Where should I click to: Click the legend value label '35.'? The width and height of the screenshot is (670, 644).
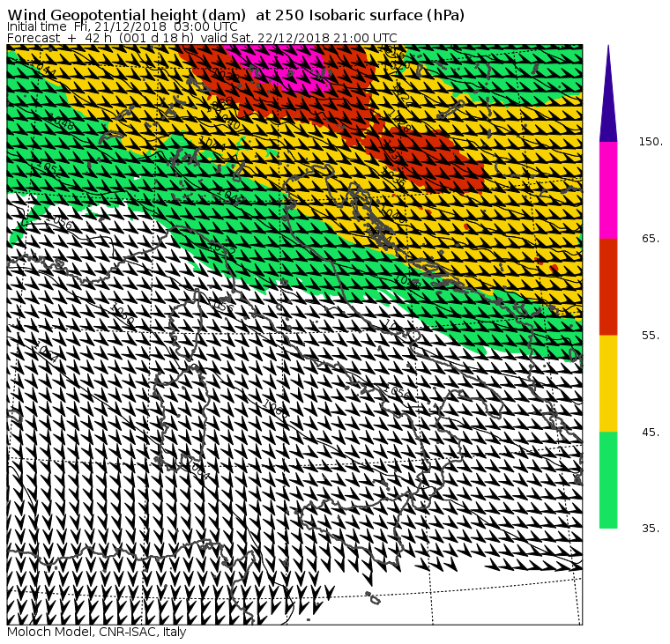coord(651,529)
